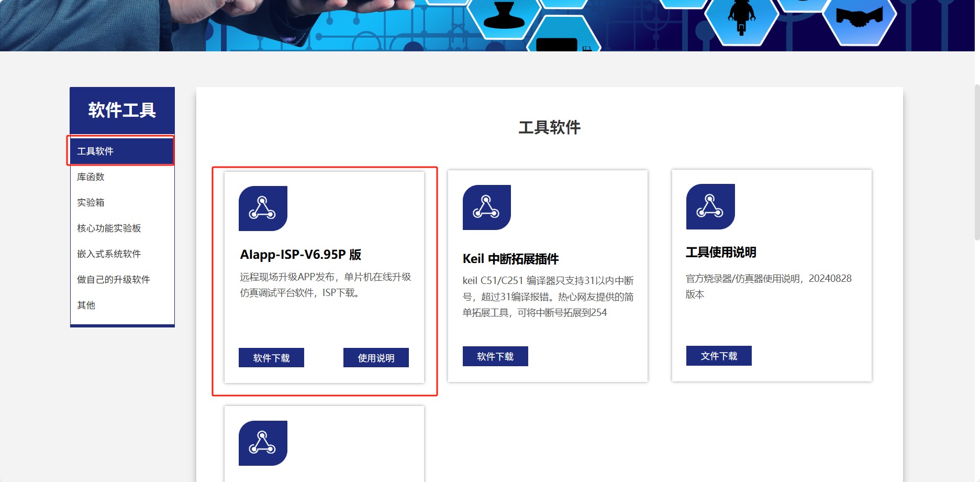Click the AIapp-ISP-V6.95P 版 title

coord(300,255)
